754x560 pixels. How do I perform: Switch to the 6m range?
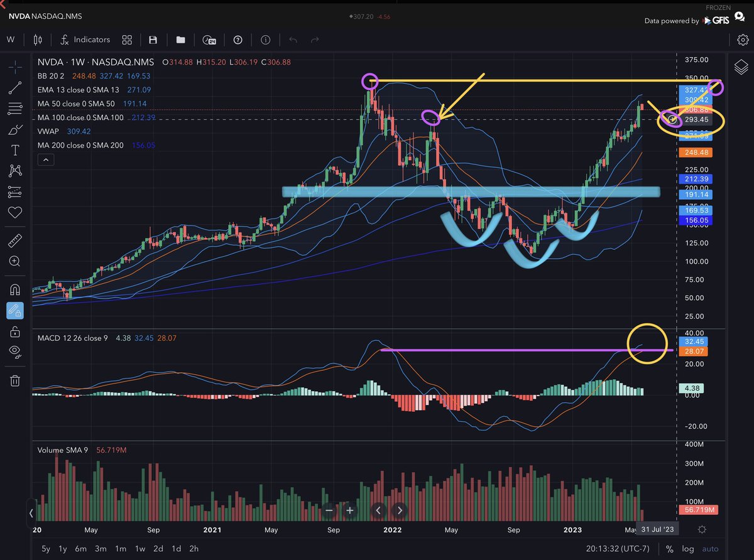point(81,549)
